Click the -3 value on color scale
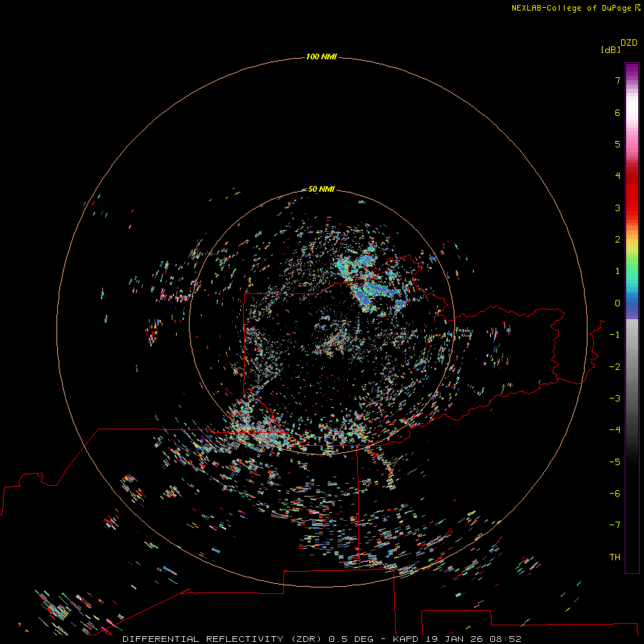The width and height of the screenshot is (644, 644). (x=615, y=398)
